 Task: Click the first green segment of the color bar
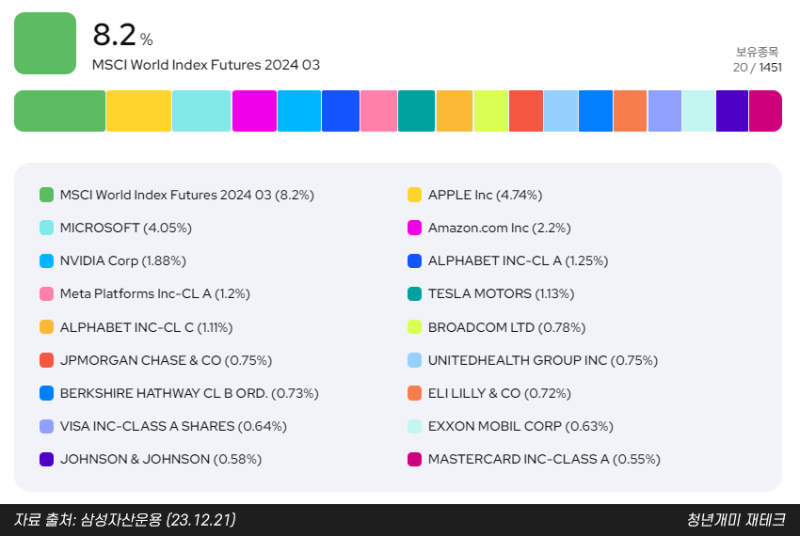(59, 111)
